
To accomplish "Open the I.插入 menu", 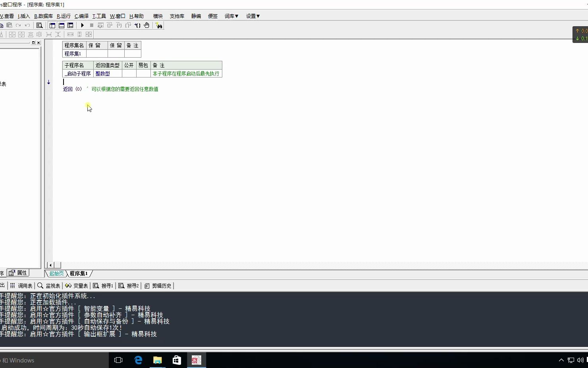I will [x=24, y=16].
